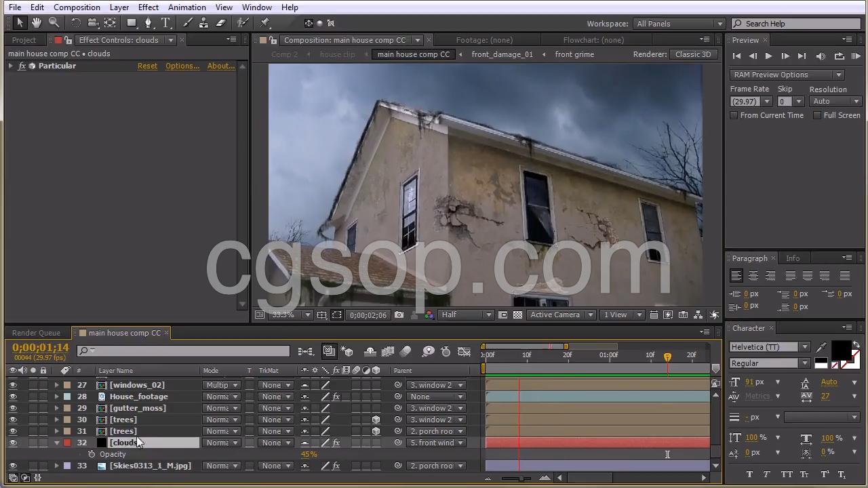
Task: Select the Clone Stamp tool
Action: pyautogui.click(x=203, y=23)
